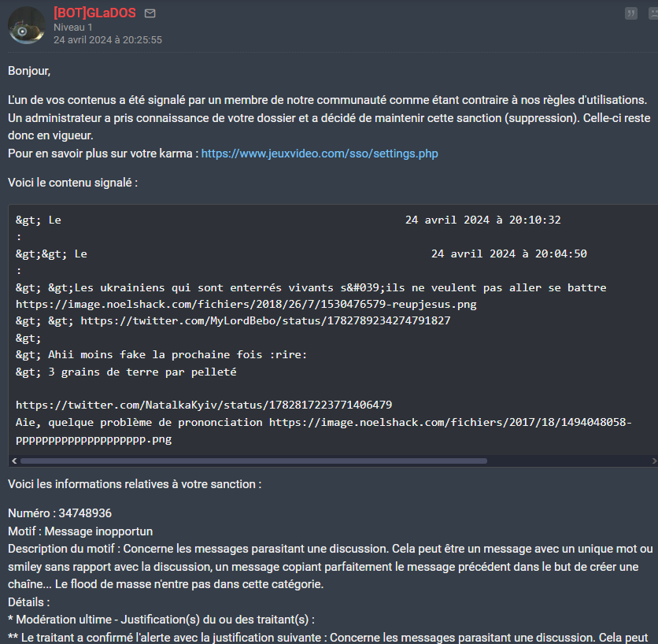
Task: Click the noelshack 2017 image URL text
Action: tap(450, 423)
